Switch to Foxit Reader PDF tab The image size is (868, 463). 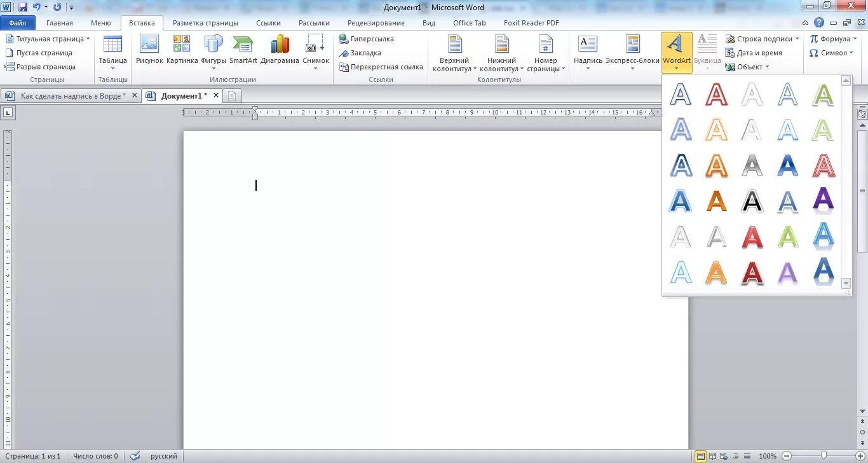point(531,23)
